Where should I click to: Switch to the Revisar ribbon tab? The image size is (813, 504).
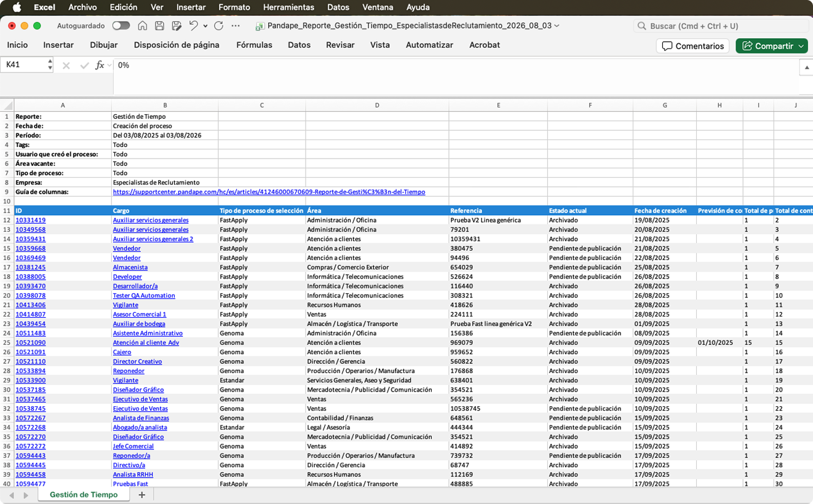[x=340, y=45]
